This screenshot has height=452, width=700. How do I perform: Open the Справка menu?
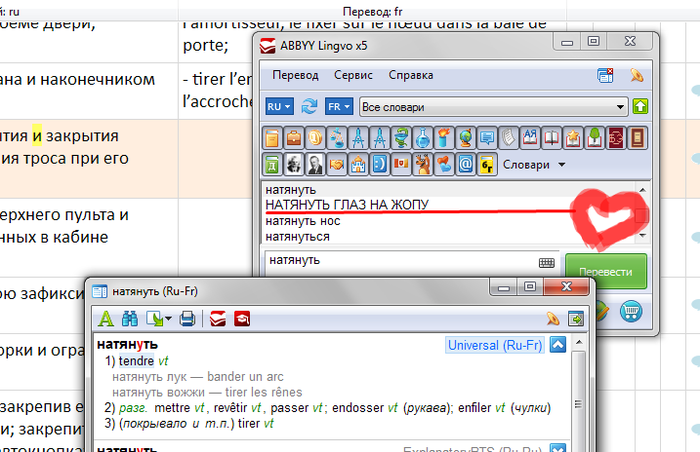pos(411,75)
